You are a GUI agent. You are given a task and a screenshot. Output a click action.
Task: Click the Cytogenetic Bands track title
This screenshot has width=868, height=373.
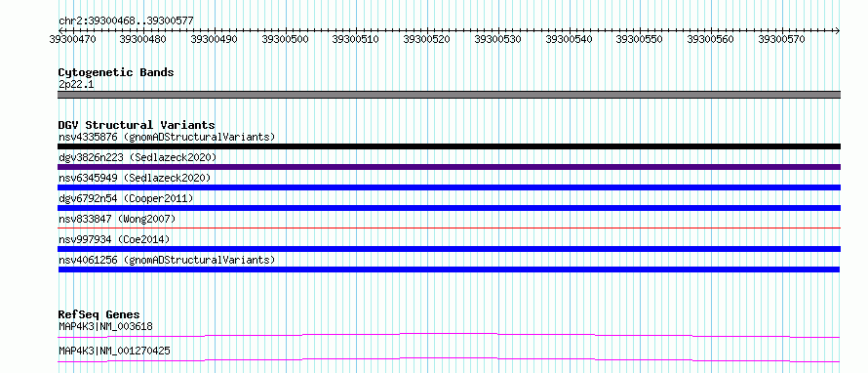(x=116, y=72)
